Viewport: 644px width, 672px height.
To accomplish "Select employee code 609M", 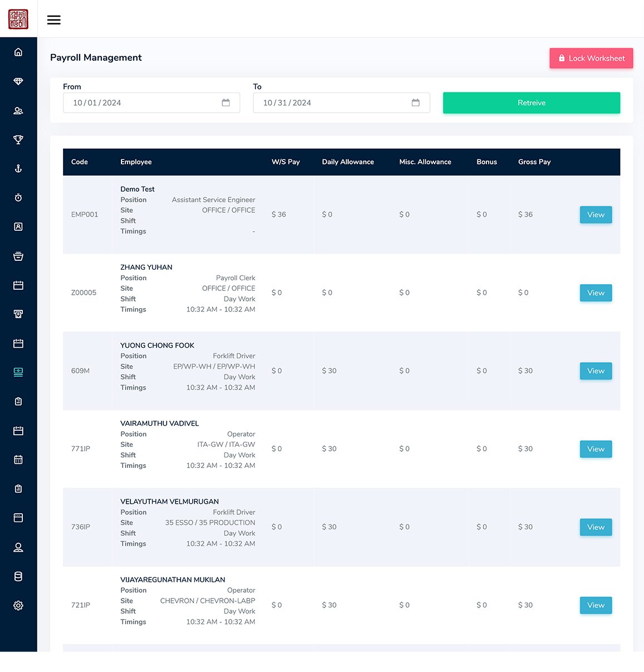I will (80, 371).
